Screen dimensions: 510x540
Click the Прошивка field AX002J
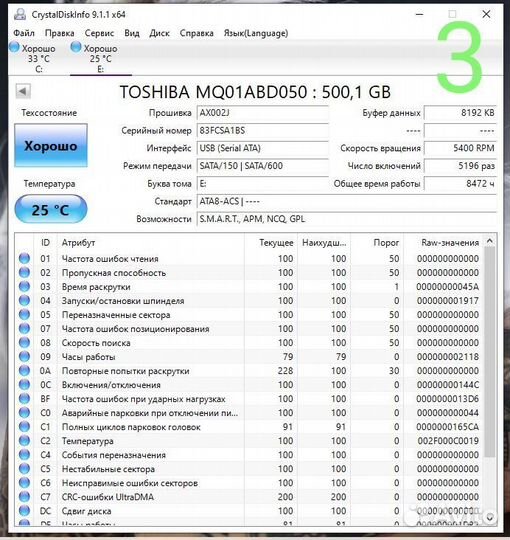click(x=262, y=113)
